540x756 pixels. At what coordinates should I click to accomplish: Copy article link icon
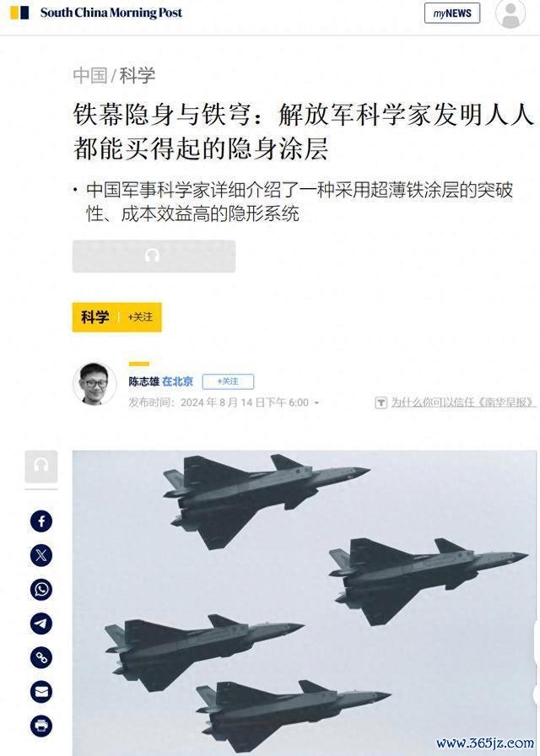coord(41,657)
